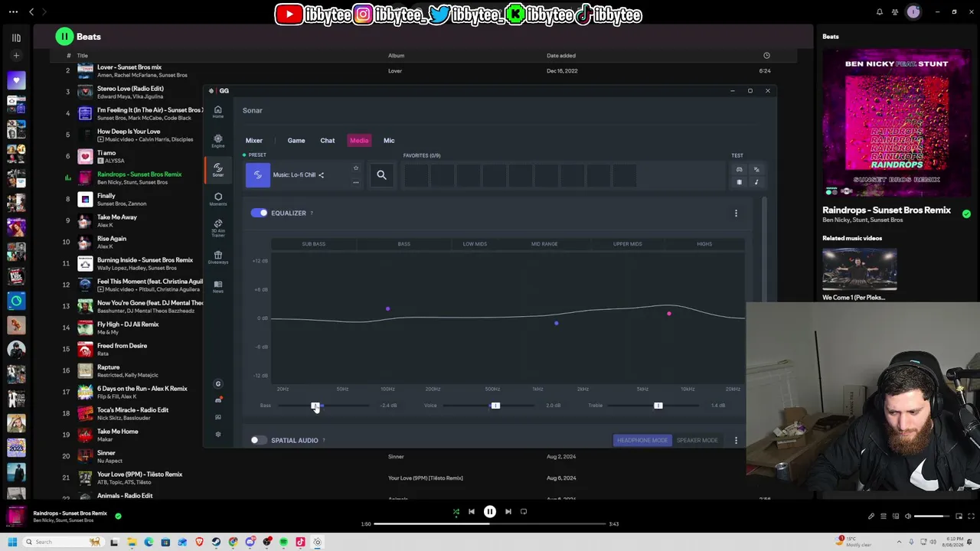The width and height of the screenshot is (980, 551).
Task: Skip to previous track in Spotify
Action: click(472, 512)
